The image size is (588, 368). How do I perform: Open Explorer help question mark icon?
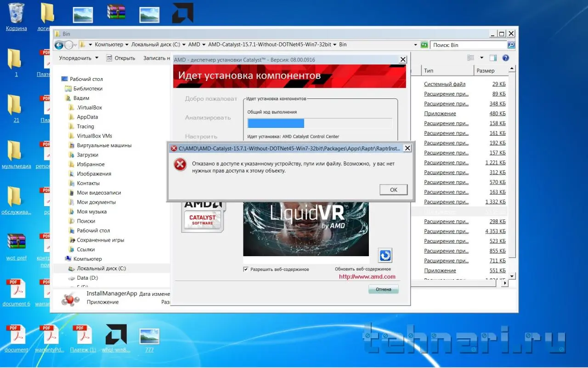click(506, 58)
